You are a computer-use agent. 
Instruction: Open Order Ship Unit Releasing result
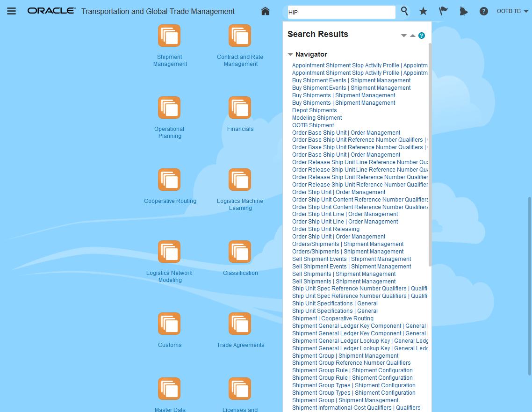pos(326,229)
